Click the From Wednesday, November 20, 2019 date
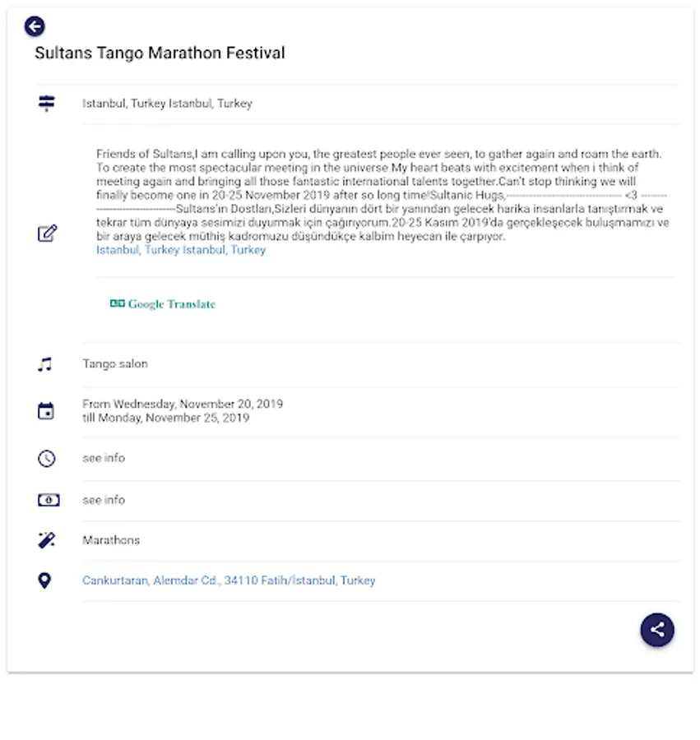Screen dimensions: 700x740 coord(183,404)
